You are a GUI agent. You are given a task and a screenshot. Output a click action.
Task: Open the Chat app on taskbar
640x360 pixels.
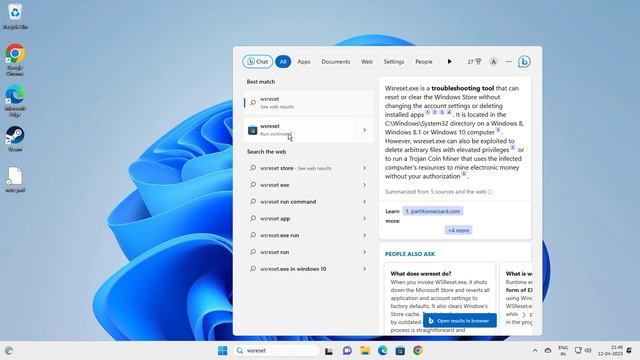347,350
